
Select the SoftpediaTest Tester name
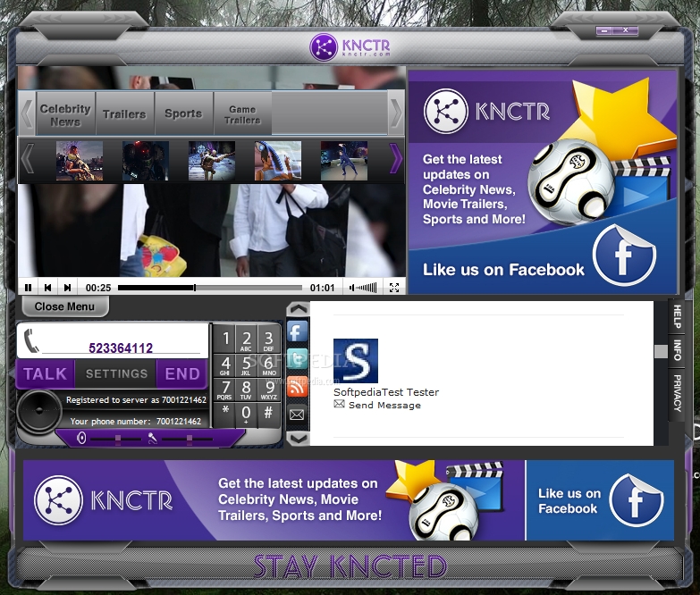pos(386,392)
